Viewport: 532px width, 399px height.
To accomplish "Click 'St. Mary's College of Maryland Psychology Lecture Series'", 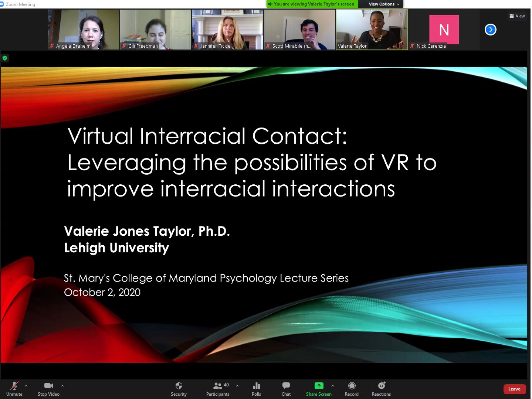I will (x=206, y=278).
